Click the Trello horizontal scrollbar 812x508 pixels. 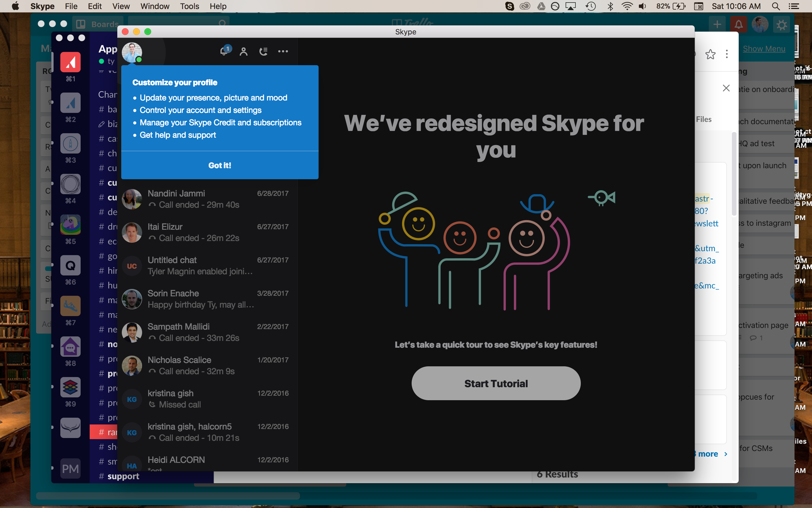click(168, 496)
